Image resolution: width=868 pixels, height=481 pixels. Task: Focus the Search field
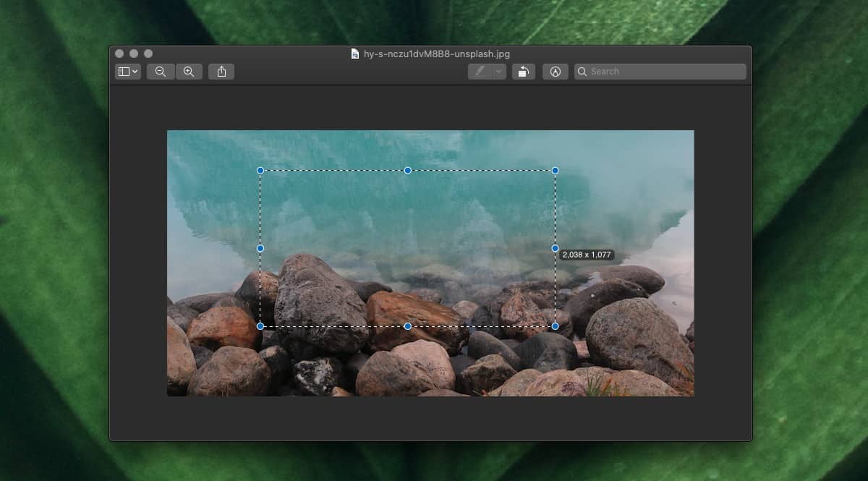[660, 72]
